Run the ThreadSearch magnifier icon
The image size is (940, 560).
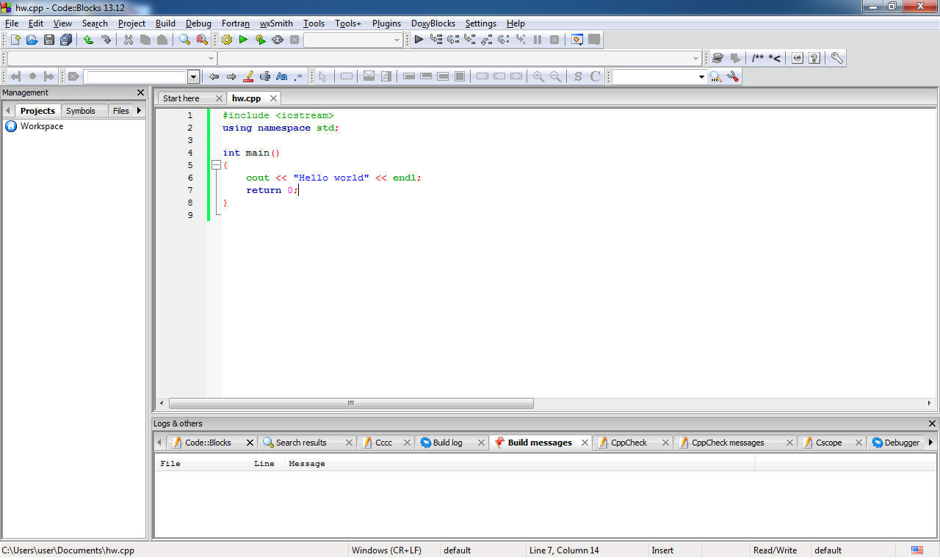pyautogui.click(x=715, y=76)
